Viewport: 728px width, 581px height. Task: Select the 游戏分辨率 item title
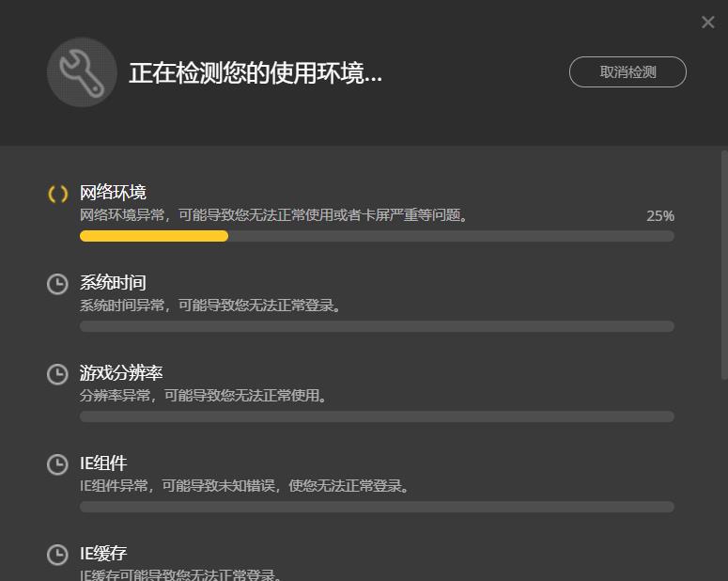click(x=121, y=373)
